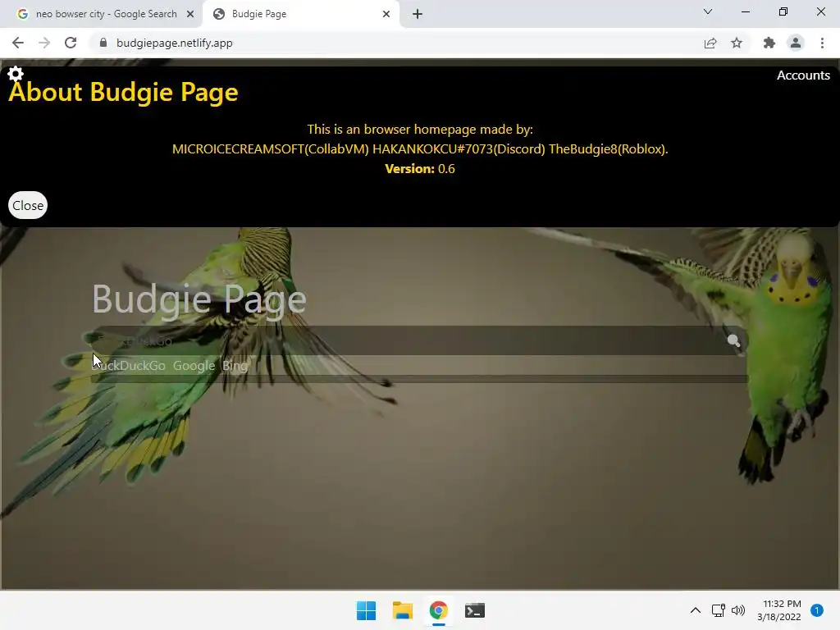The height and width of the screenshot is (630, 840).
Task: Close the neo bowser city tab
Action: 190,14
